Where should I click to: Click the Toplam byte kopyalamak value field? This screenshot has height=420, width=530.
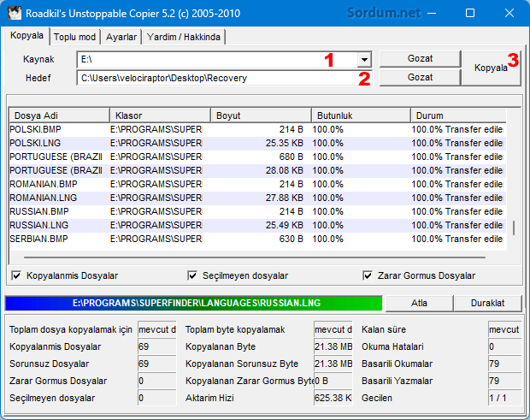[333, 329]
